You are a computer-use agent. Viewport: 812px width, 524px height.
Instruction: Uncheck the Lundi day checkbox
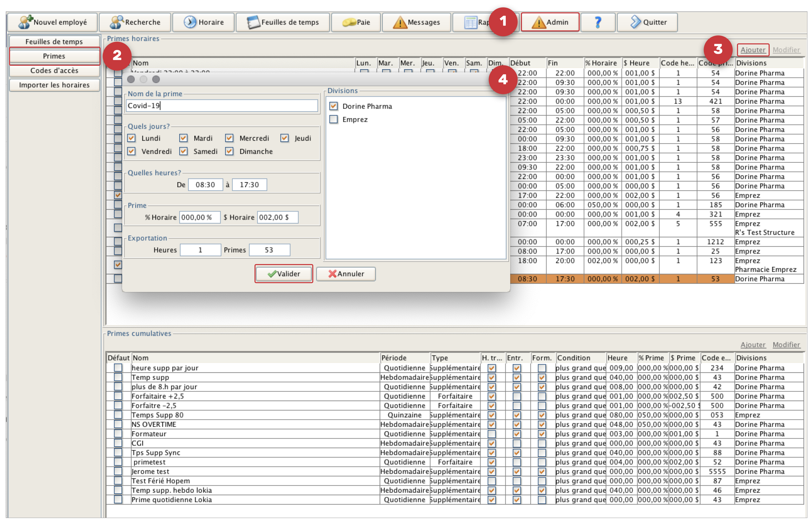[131, 138]
